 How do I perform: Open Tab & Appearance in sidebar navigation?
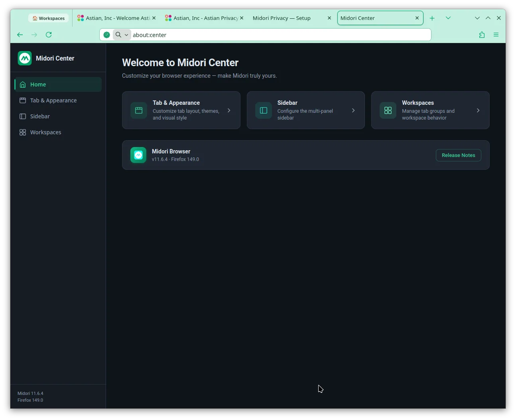pos(58,100)
